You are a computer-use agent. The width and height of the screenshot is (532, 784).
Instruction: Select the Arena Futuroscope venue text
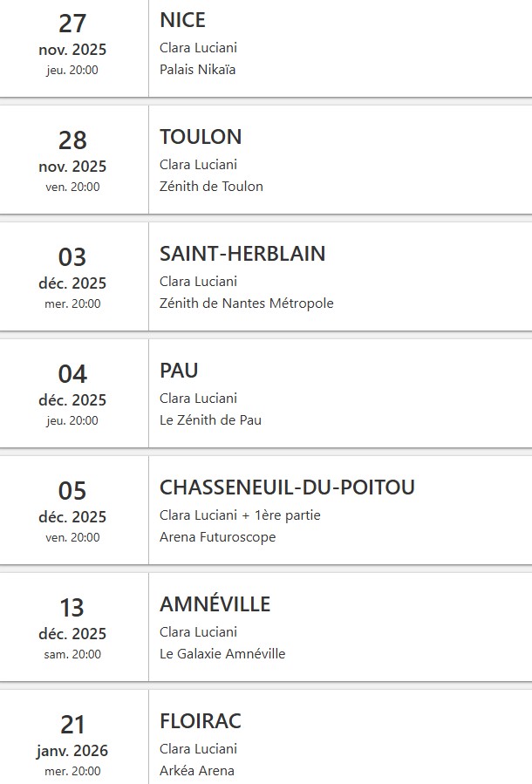coord(217,537)
